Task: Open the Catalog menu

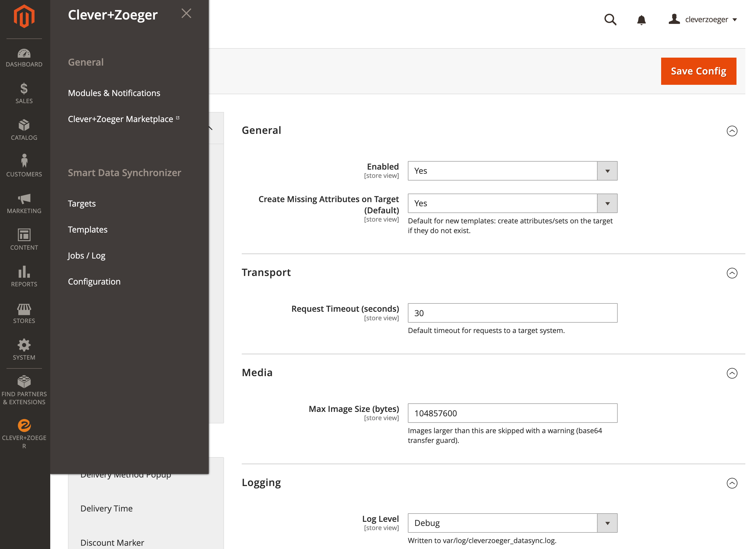Action: [x=24, y=130]
